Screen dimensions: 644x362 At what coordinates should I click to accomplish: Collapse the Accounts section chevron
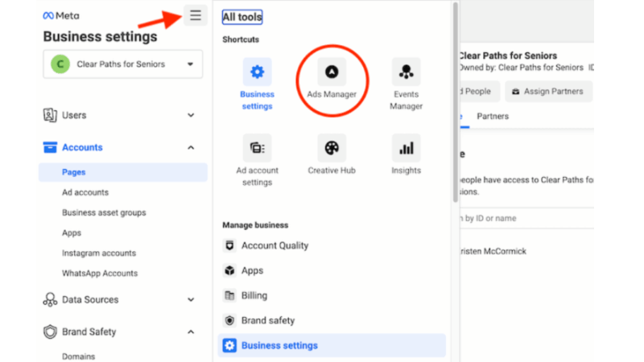point(191,148)
